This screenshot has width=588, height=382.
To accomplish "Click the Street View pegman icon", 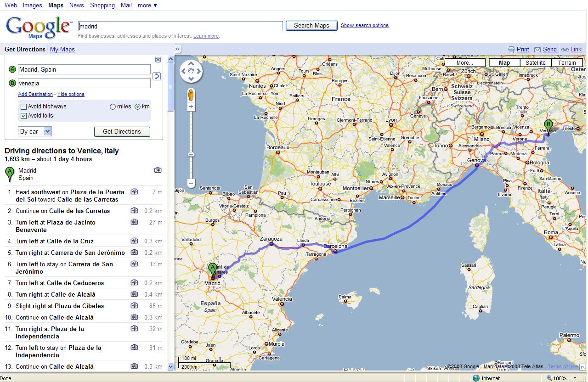I will 191,95.
